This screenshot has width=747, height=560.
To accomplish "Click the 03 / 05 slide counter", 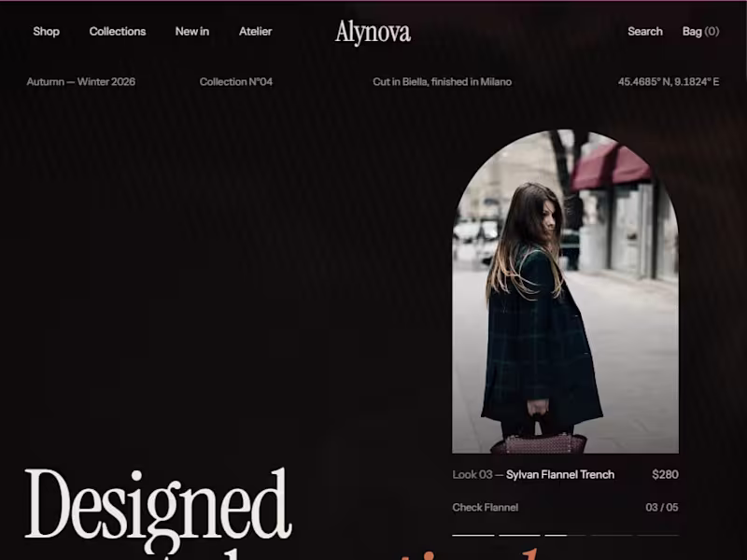I will click(x=662, y=508).
